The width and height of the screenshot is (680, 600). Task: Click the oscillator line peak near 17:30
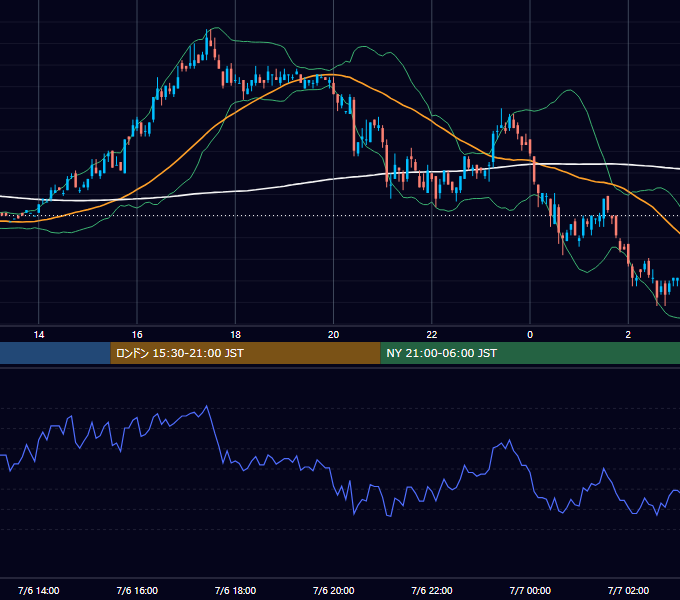pos(206,407)
